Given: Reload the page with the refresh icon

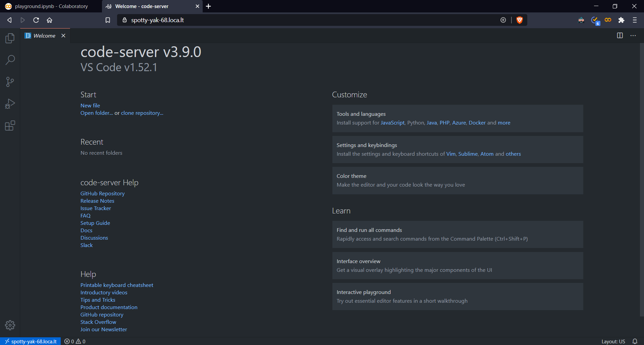Looking at the screenshot, I should click(36, 20).
